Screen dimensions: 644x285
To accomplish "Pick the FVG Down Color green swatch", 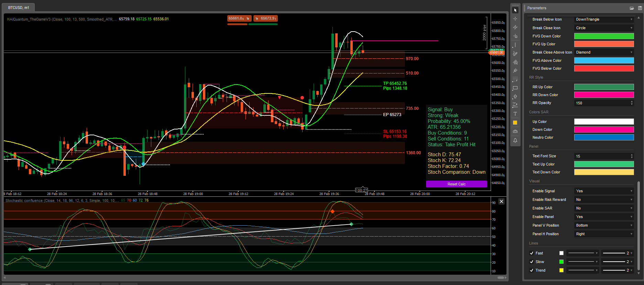I will (604, 36).
